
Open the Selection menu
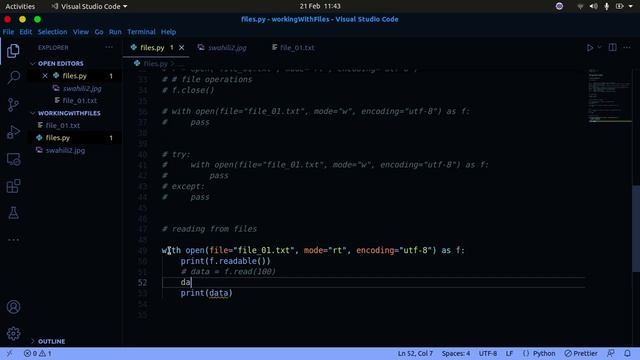pos(52,32)
